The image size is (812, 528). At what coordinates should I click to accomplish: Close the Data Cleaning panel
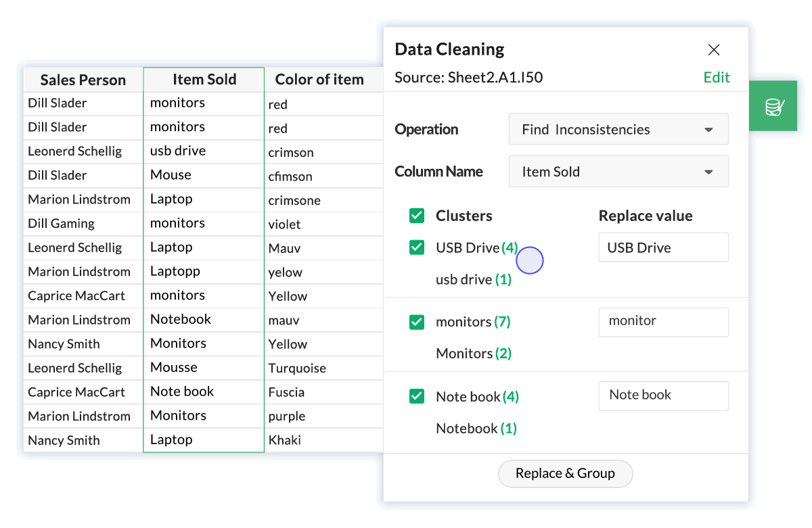coord(713,49)
